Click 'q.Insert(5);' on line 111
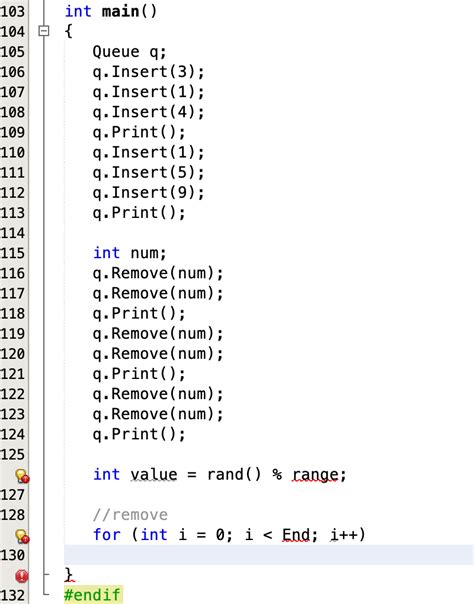474x604 pixels. tap(148, 172)
